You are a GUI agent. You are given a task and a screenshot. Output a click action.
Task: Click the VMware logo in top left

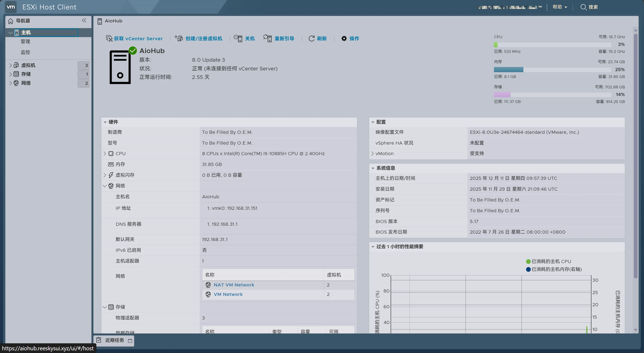point(11,7)
